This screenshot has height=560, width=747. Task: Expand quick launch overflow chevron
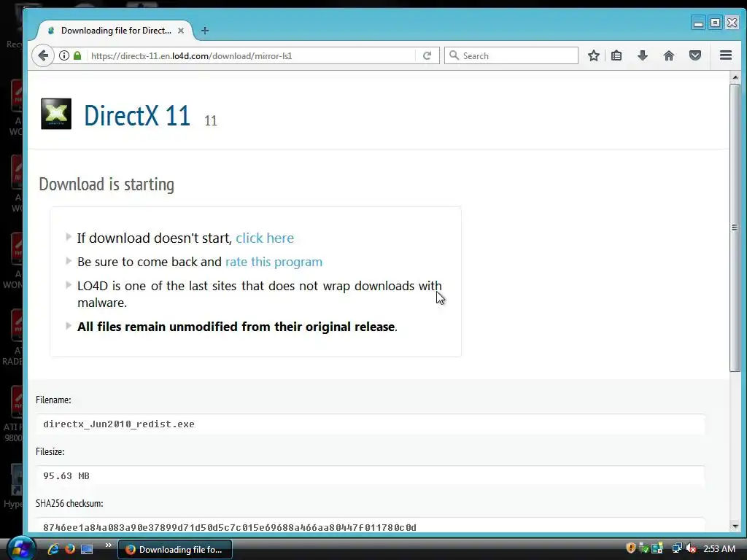click(108, 545)
